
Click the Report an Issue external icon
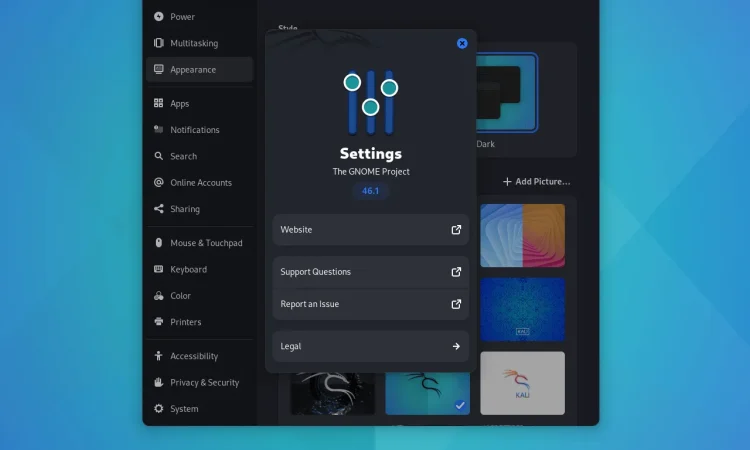456,304
